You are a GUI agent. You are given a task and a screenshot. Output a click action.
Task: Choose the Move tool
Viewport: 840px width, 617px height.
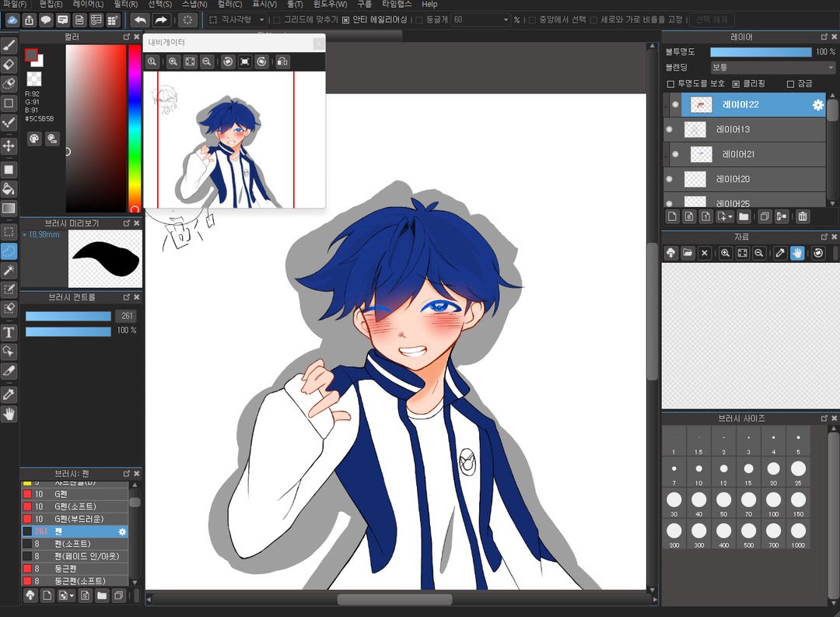point(9,145)
